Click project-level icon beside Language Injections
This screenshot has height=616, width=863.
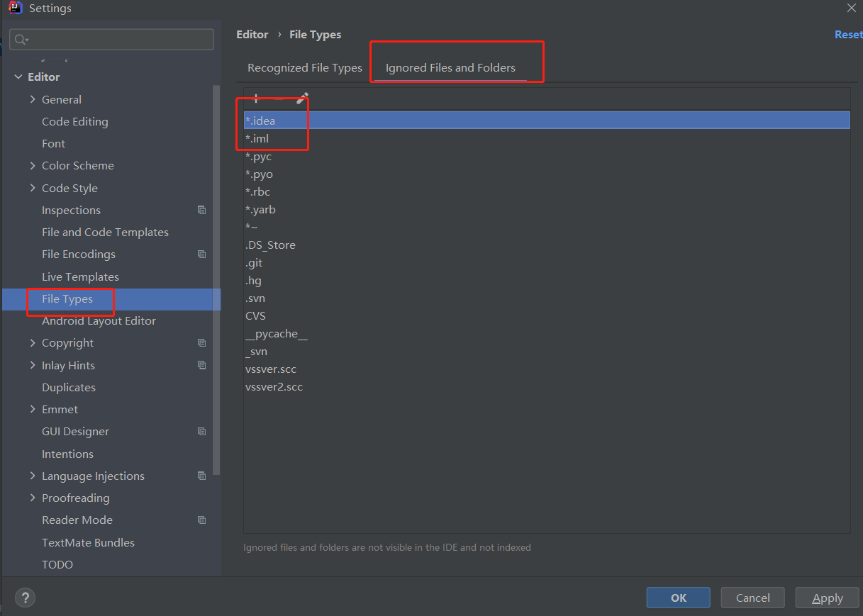tap(202, 476)
